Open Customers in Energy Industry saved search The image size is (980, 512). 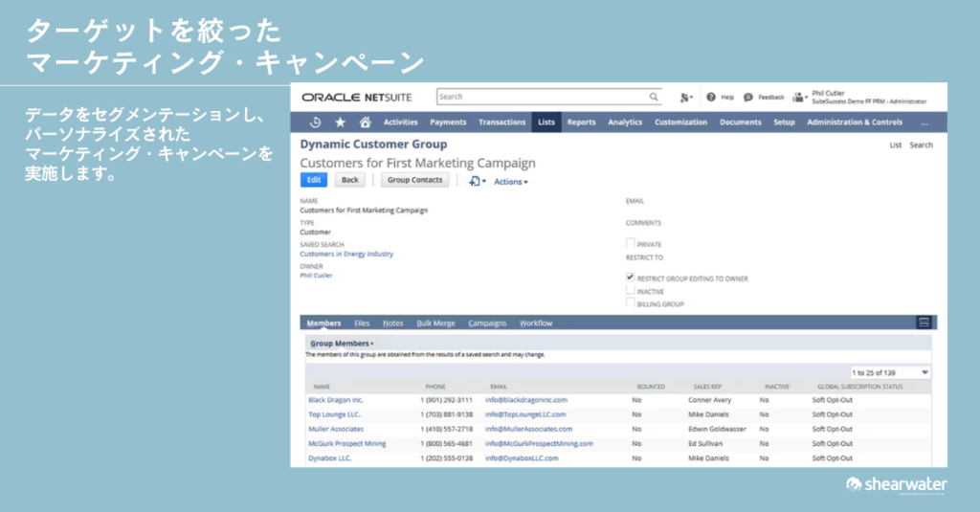(346, 254)
